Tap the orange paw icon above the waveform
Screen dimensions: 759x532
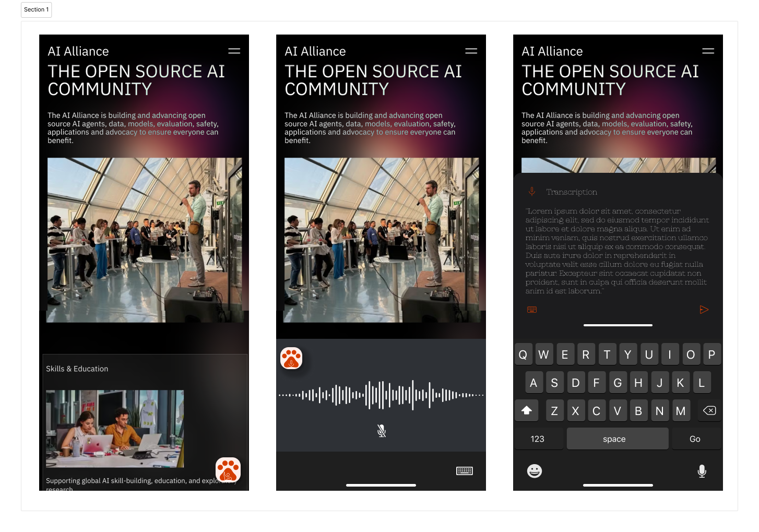291,358
